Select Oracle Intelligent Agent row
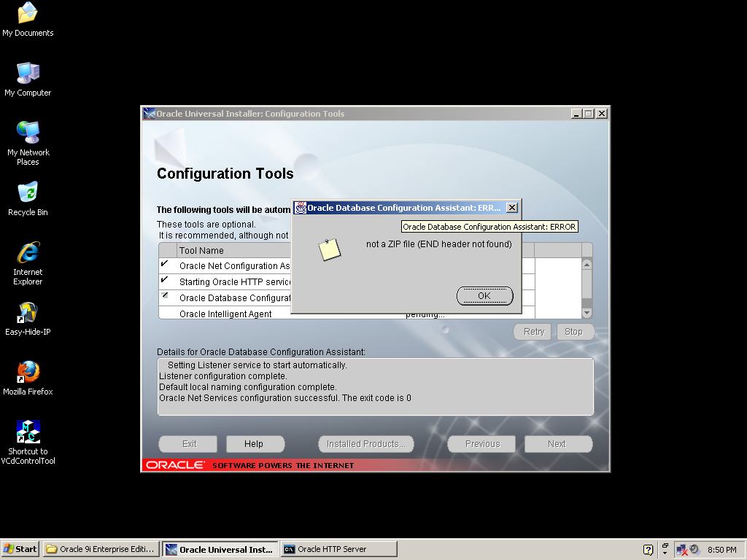Image resolution: width=747 pixels, height=560 pixels. [225, 314]
